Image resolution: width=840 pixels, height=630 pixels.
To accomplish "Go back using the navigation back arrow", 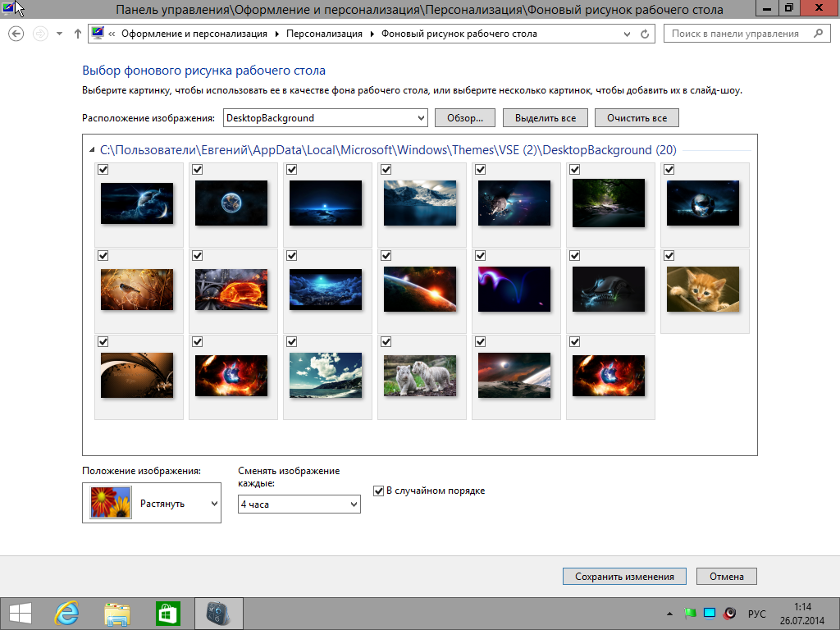I will (16, 34).
